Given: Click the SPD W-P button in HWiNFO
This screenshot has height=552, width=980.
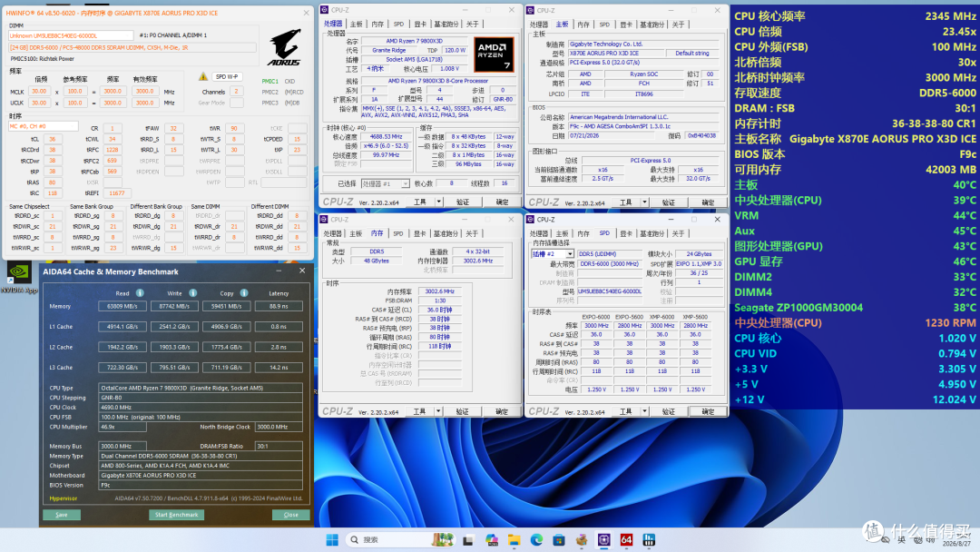Looking at the screenshot, I should [x=227, y=76].
